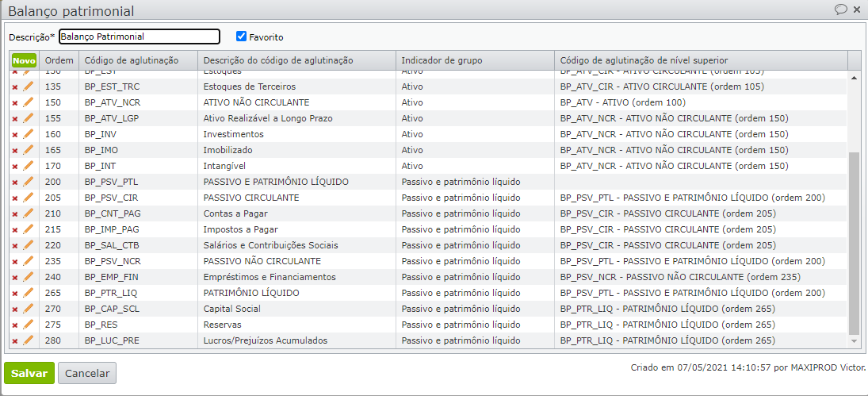Viewport: 868px width, 396px height.
Task: Delete the Salários e Contribuições Sociais row
Action: click(15, 246)
